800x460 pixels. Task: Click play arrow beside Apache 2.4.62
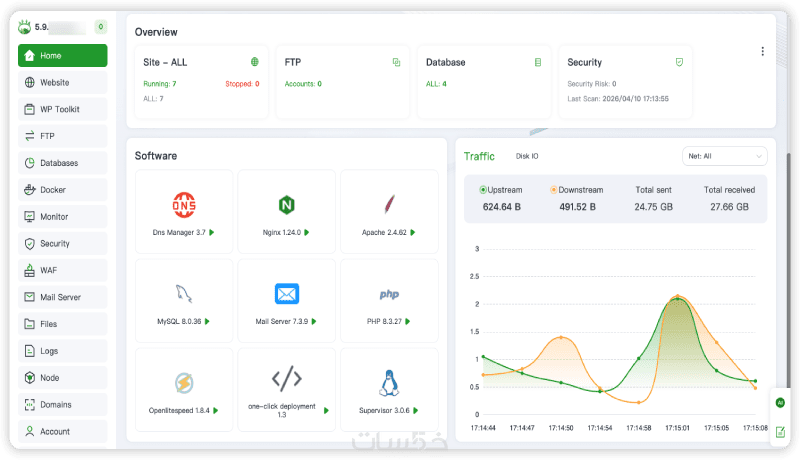(413, 233)
